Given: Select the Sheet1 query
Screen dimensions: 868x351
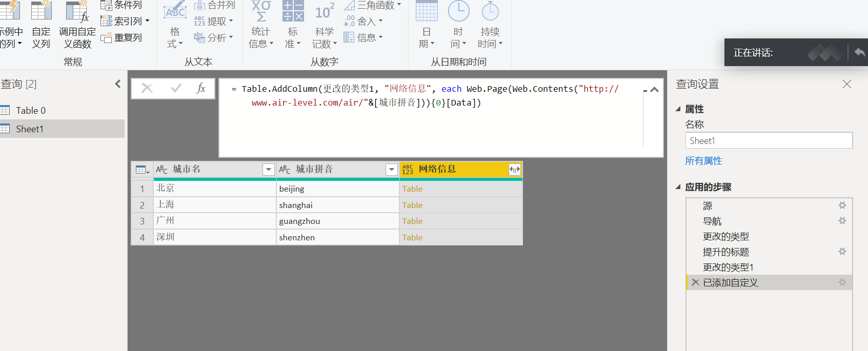Looking at the screenshot, I should tap(62, 129).
